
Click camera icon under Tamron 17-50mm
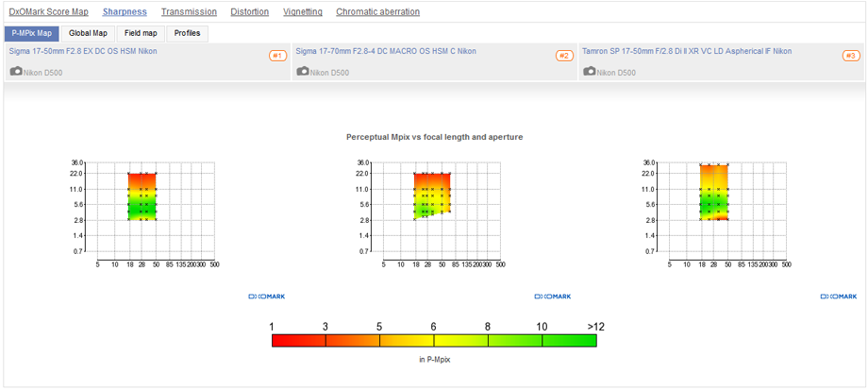click(590, 72)
